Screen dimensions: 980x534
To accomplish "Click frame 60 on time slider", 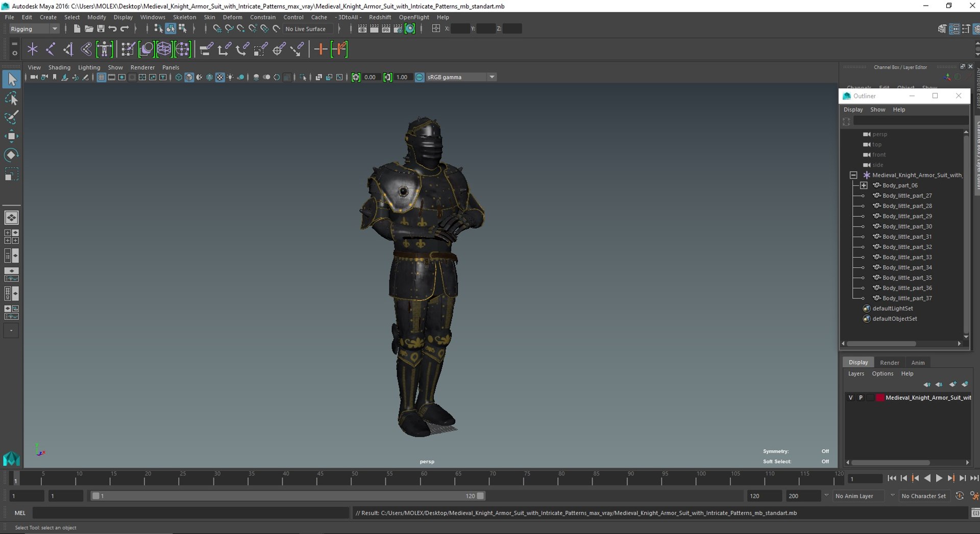I will pos(424,478).
